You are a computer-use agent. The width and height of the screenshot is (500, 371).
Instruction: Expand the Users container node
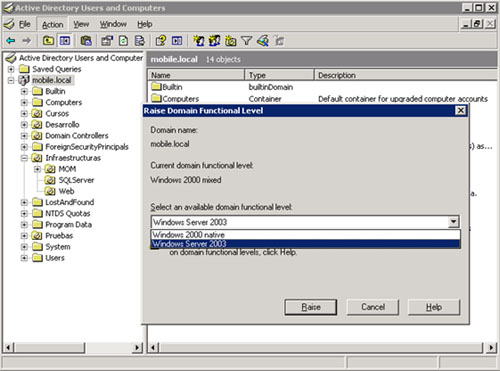click(x=24, y=258)
